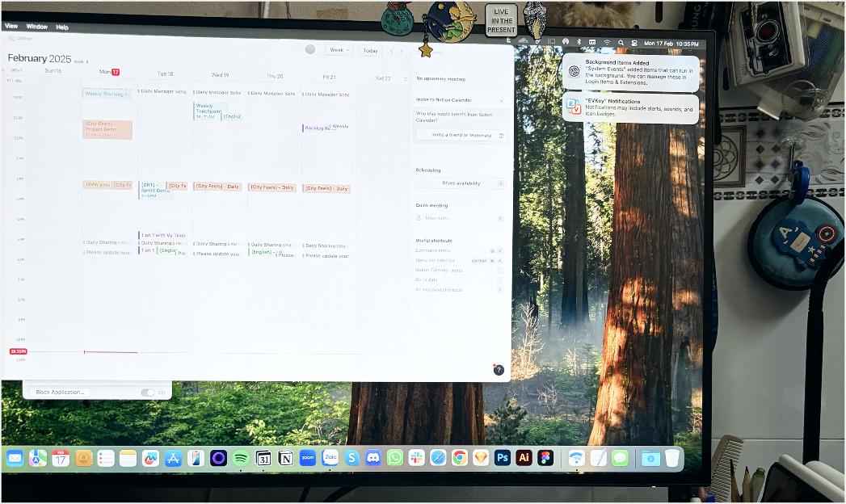Dismiss the Invite to Notion Calendar card
The width and height of the screenshot is (846, 504).
coord(501,101)
